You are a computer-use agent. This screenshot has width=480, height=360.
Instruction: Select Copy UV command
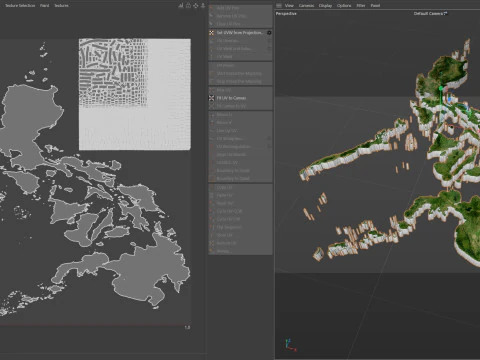point(240,187)
